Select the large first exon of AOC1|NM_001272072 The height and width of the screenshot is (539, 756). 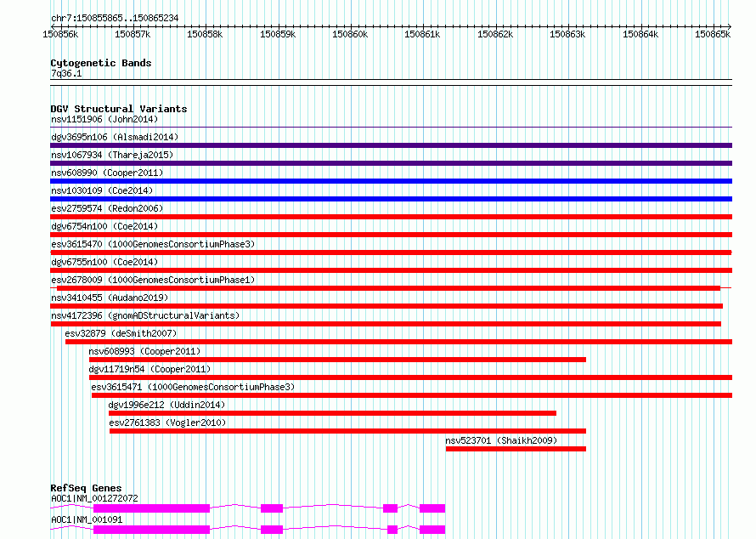(151, 508)
